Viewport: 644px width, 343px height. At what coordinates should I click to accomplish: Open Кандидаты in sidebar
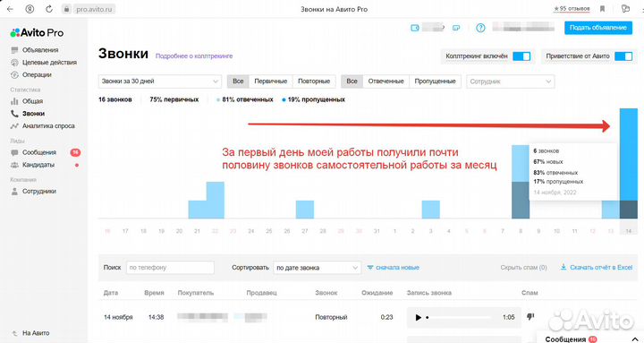(x=38, y=165)
